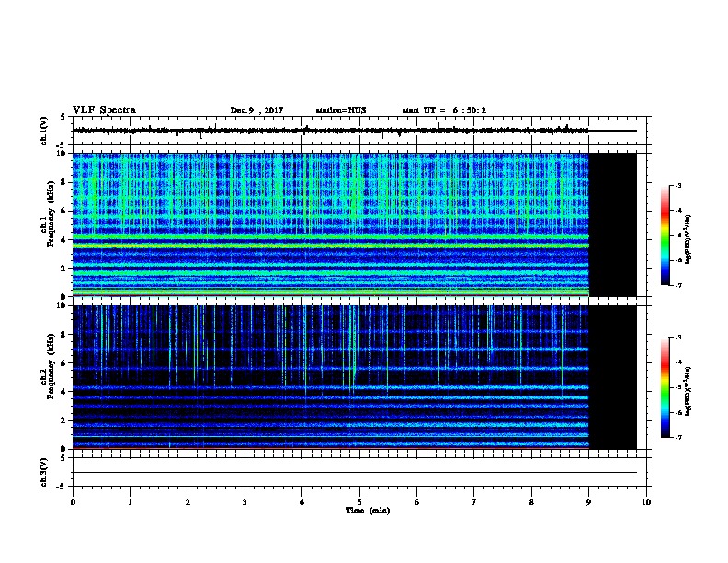Click the "-3" label on ch.1 colorbar
728x563 pixels.
click(x=677, y=185)
